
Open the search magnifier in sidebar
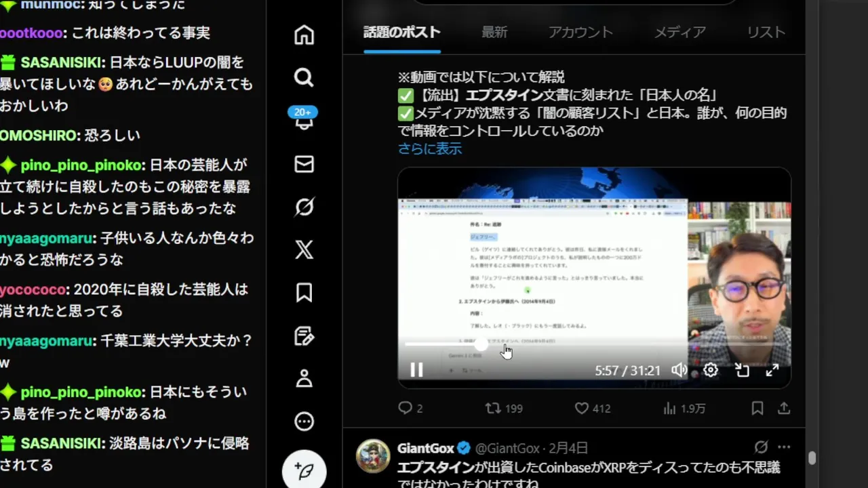tap(304, 77)
